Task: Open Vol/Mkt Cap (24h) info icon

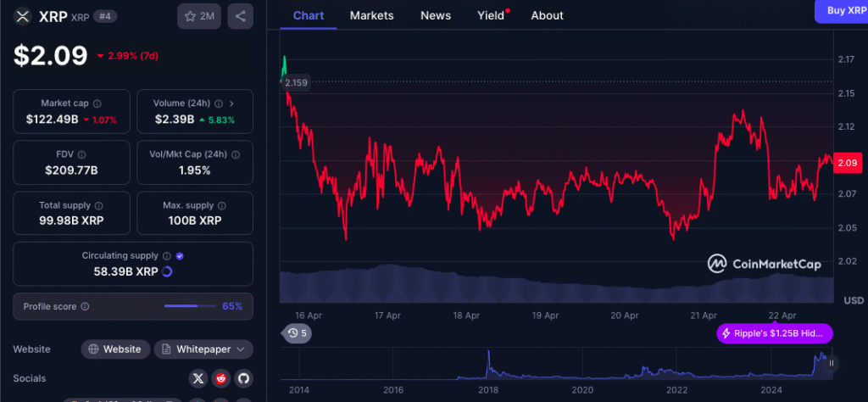Action: [236, 154]
